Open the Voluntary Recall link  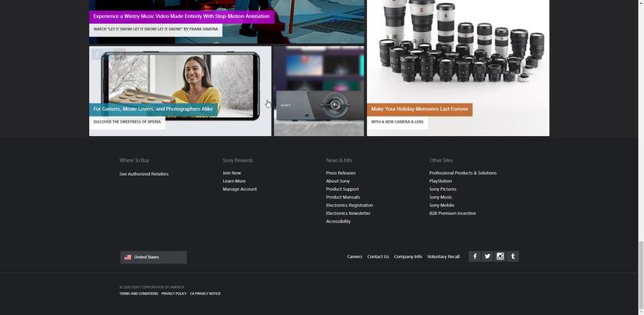pos(443,256)
